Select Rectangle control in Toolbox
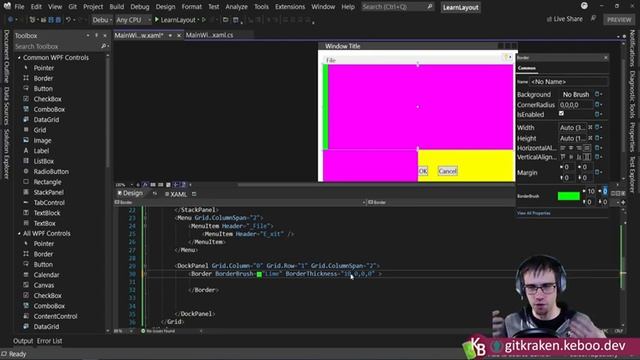Screen dimensions: 640x360 coord(47,182)
